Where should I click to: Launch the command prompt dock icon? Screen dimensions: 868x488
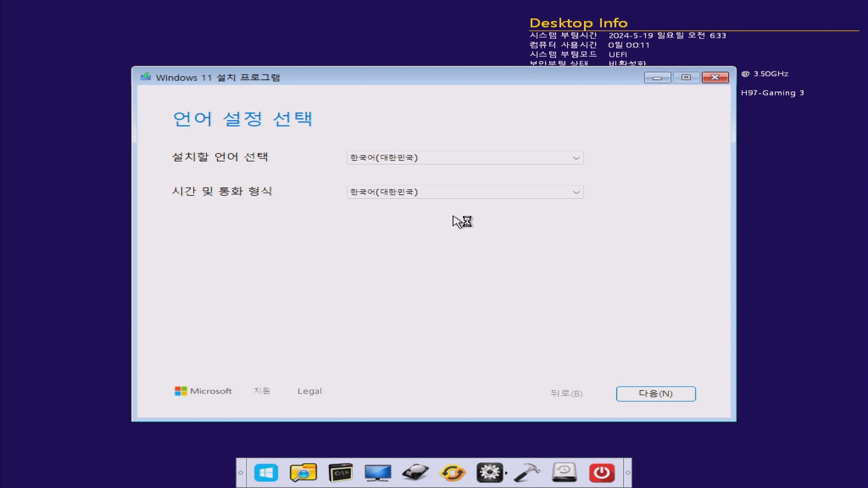[340, 473]
